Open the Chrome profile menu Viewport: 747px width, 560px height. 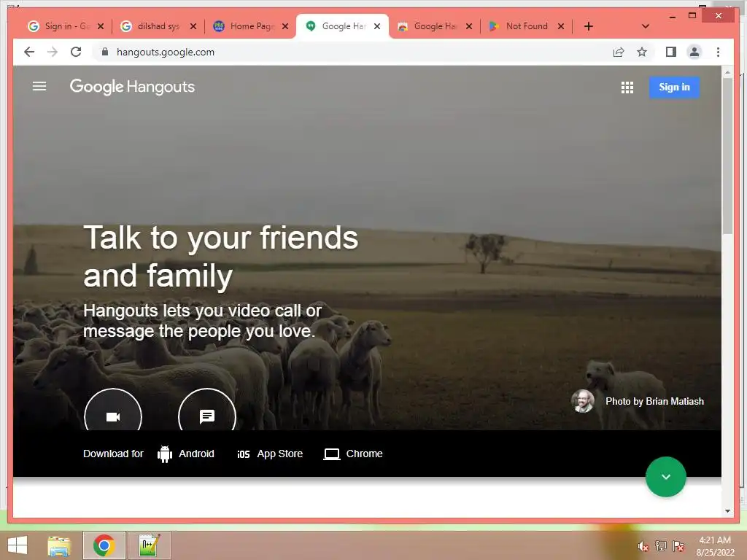pos(694,52)
